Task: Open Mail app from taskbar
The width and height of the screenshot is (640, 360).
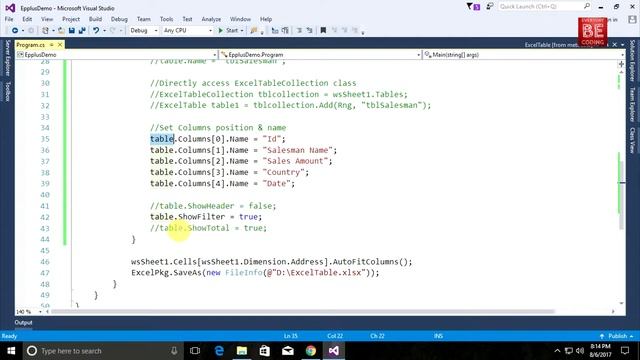Action: 288,351
